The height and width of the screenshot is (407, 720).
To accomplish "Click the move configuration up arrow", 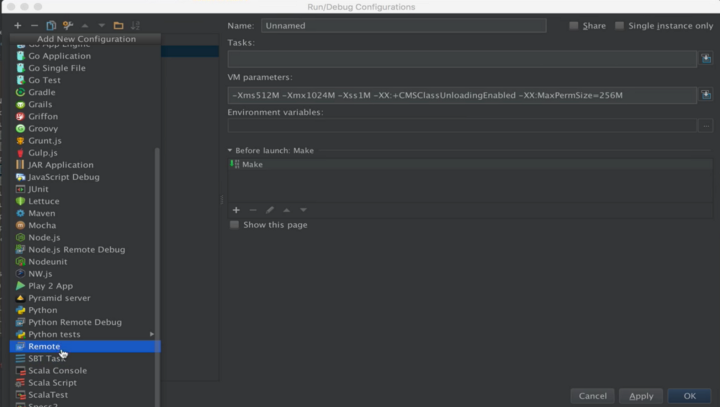I will (x=85, y=25).
